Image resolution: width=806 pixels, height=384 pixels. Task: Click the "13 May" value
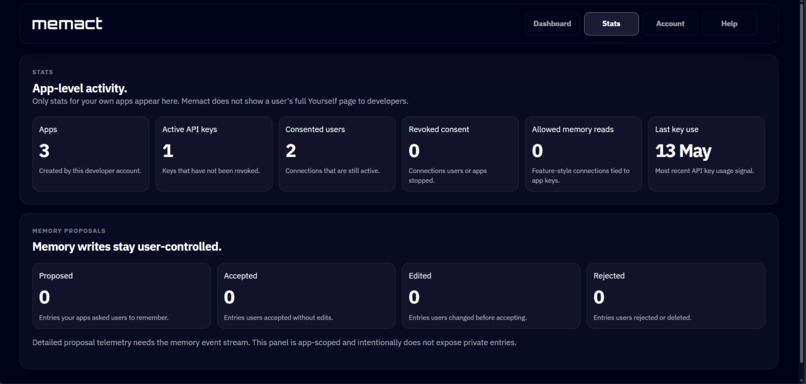pyautogui.click(x=683, y=151)
